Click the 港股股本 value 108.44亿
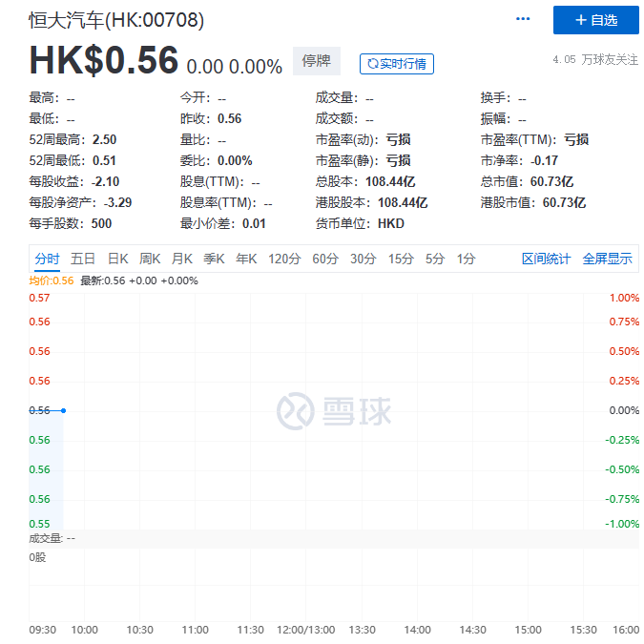The width and height of the screenshot is (644, 644). [x=403, y=202]
